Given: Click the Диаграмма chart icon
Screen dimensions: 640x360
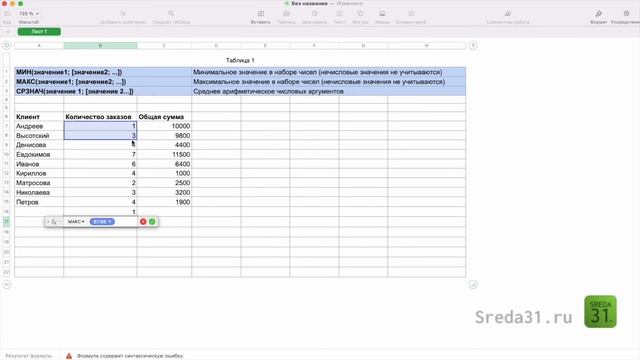Looking at the screenshot, I should 314,14.
